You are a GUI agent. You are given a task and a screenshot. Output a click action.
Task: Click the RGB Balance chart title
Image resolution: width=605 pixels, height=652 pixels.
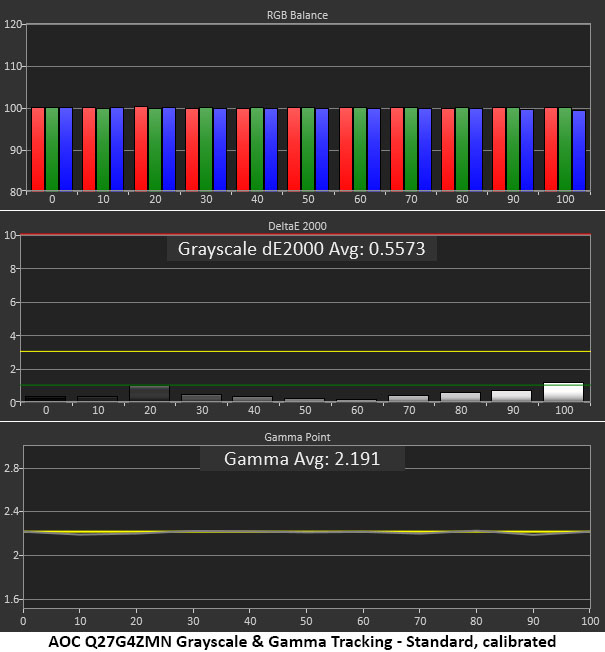pyautogui.click(x=297, y=15)
